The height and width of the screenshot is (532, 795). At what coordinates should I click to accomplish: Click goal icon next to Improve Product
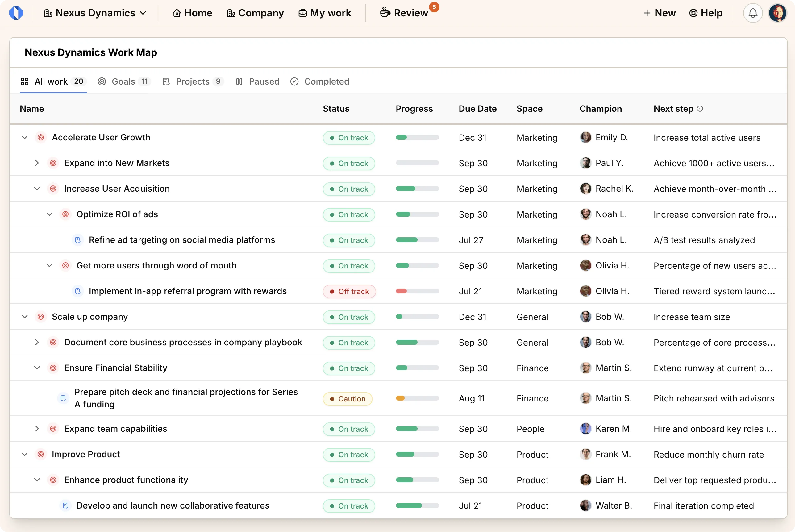tap(41, 454)
